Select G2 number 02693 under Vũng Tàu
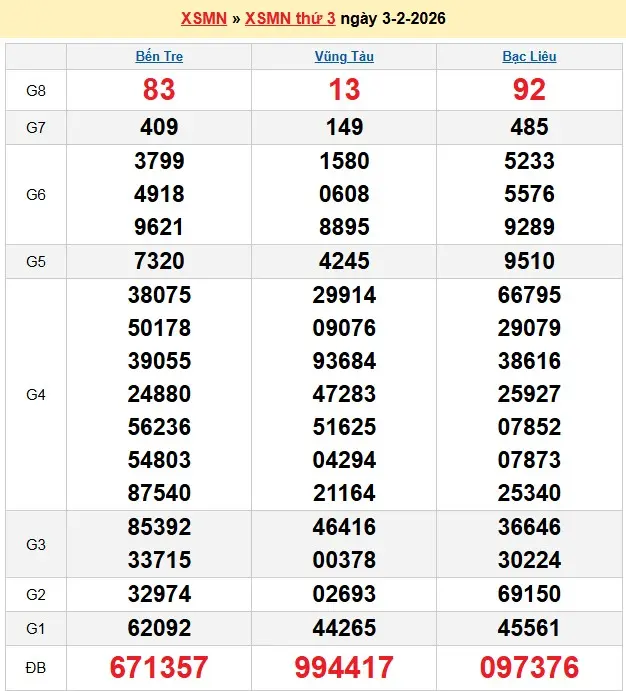626x691 pixels. tap(344, 594)
